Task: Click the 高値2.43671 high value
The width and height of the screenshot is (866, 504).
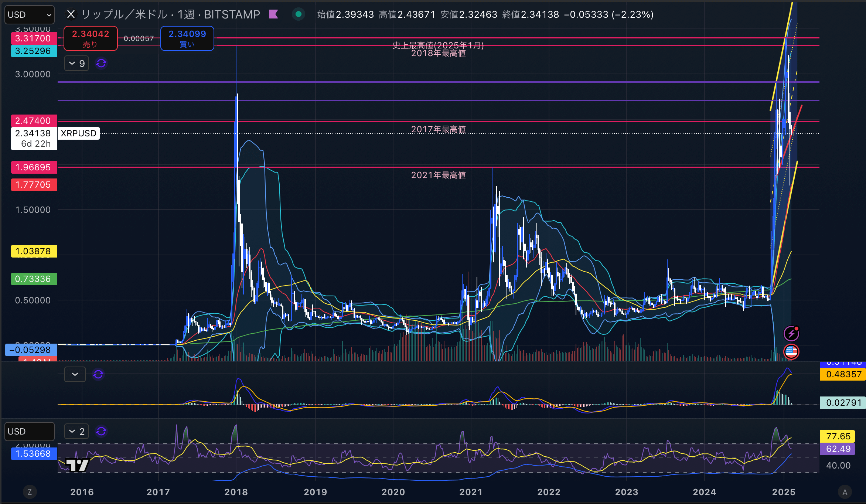Action: point(407,14)
